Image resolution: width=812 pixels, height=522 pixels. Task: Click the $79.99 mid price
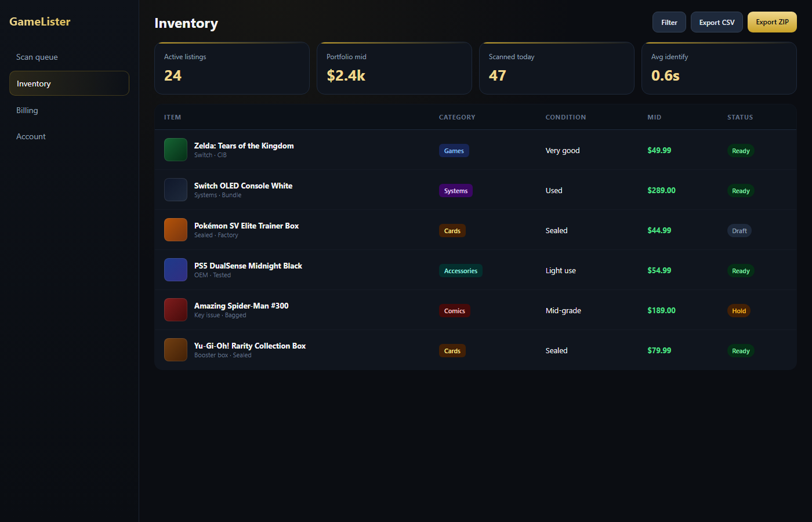click(x=659, y=350)
